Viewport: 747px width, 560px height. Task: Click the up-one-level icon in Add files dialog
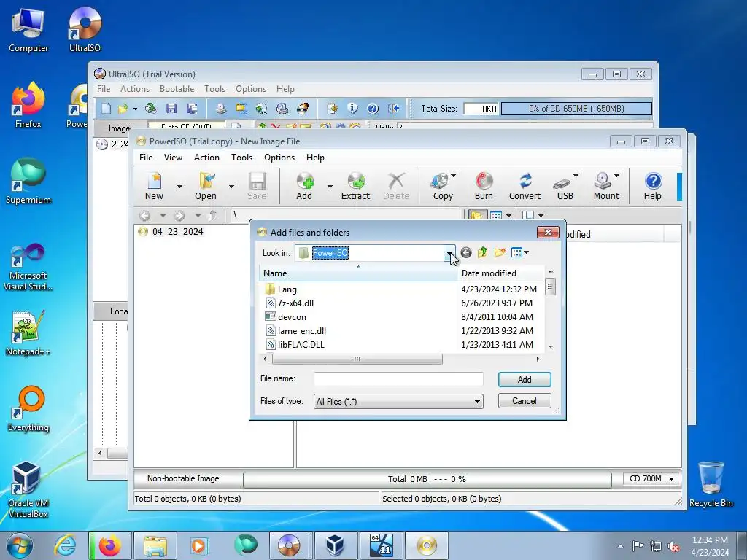(483, 253)
